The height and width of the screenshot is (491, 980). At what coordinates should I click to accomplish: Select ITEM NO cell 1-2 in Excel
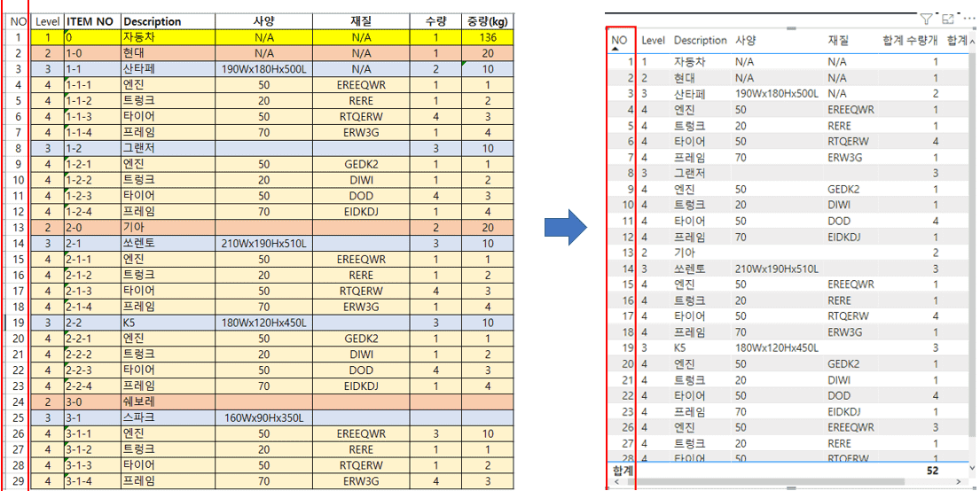92,149
